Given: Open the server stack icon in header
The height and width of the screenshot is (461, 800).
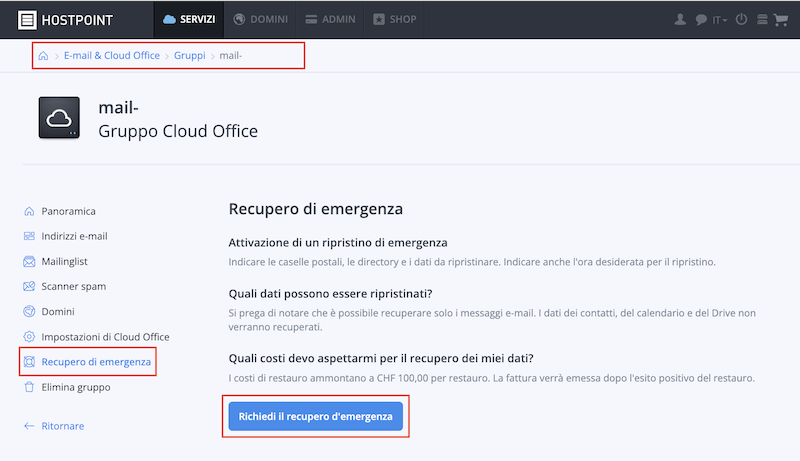Looking at the screenshot, I should pos(762,19).
